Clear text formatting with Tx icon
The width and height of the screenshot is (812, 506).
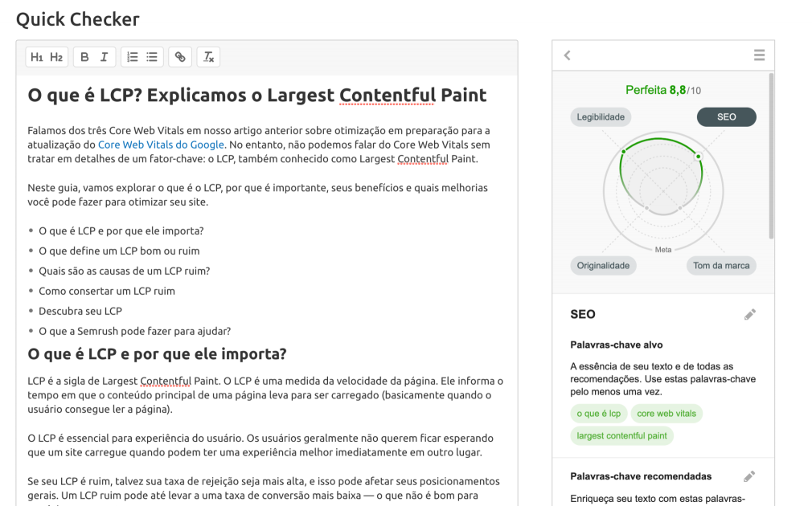coord(209,57)
